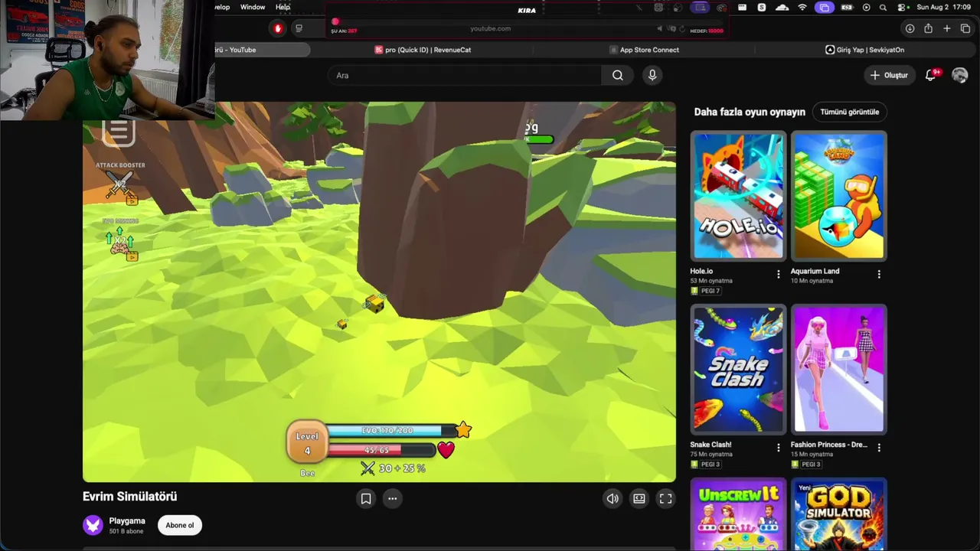980x551 pixels.
Task: Click the Ara search field
Action: [465, 75]
